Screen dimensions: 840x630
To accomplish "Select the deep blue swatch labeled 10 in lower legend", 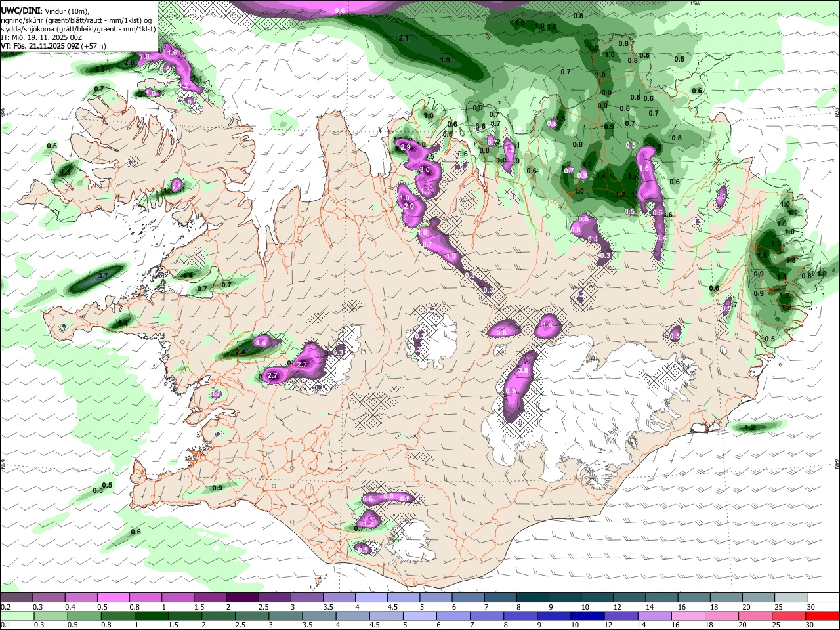I will [x=587, y=616].
